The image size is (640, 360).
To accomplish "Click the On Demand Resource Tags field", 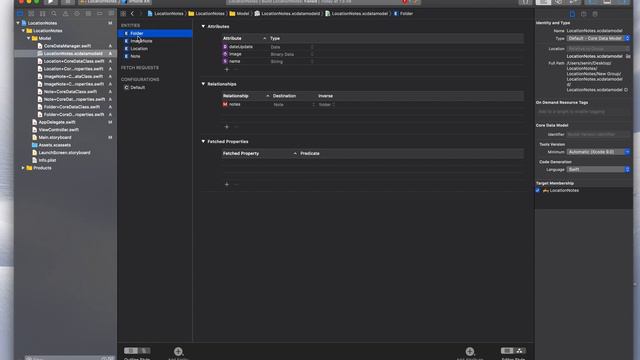I will coord(583,111).
